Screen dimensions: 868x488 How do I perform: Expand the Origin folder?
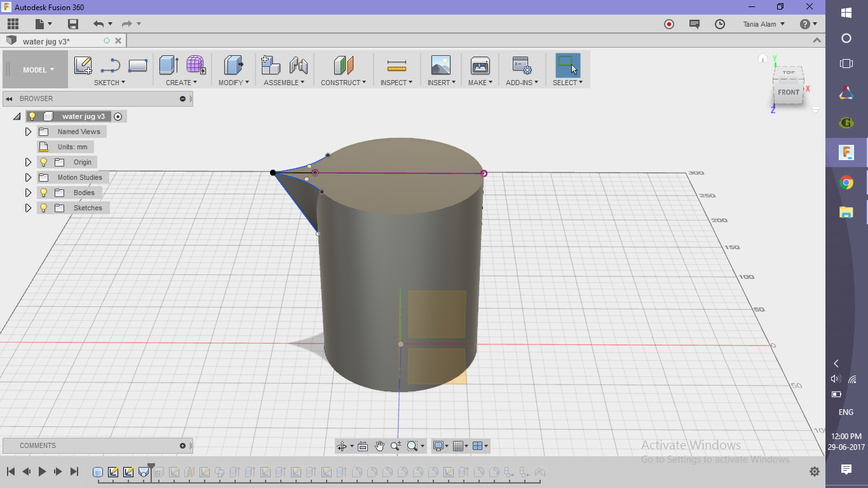pos(28,162)
